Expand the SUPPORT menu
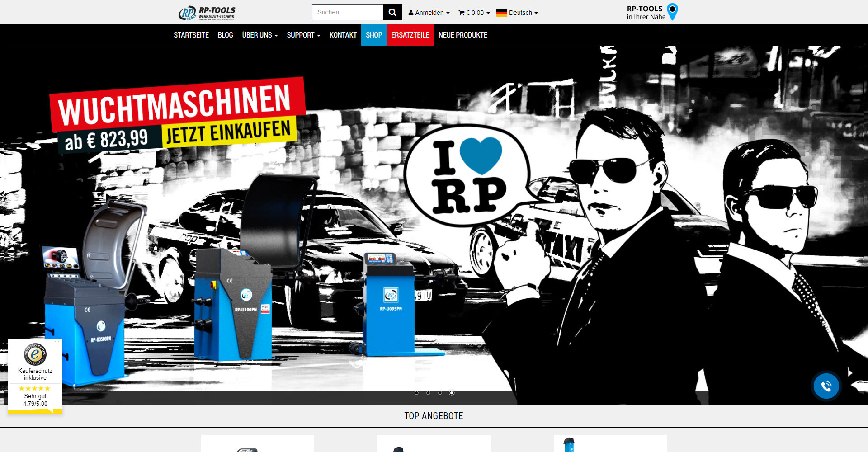 [x=303, y=35]
